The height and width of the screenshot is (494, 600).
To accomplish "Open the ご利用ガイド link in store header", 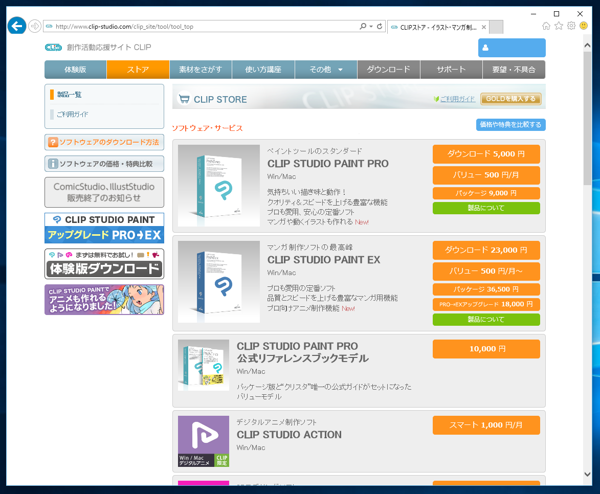I will pyautogui.click(x=457, y=99).
